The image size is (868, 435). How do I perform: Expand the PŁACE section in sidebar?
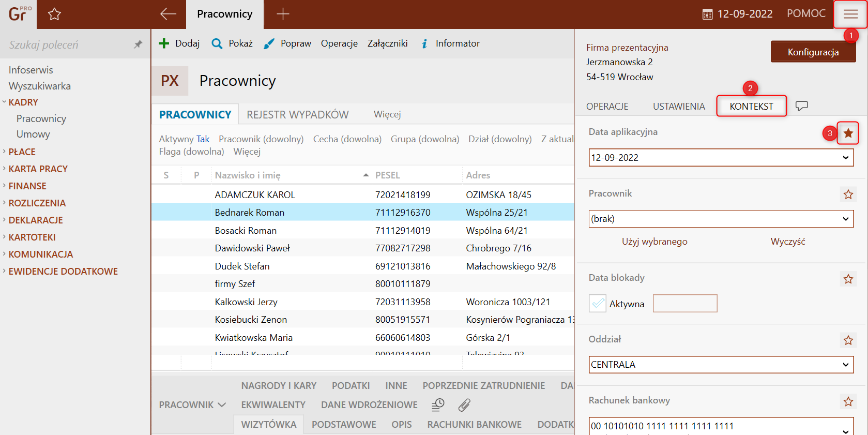22,152
